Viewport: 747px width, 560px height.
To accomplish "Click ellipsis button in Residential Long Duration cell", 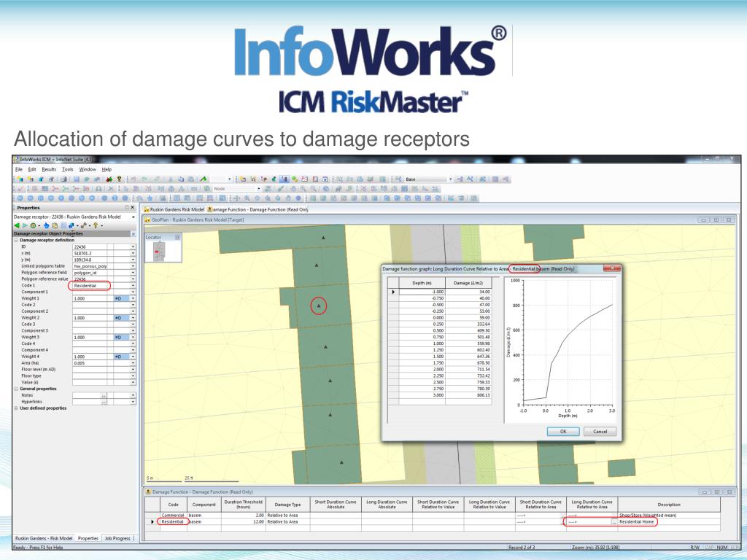I will point(614,522).
